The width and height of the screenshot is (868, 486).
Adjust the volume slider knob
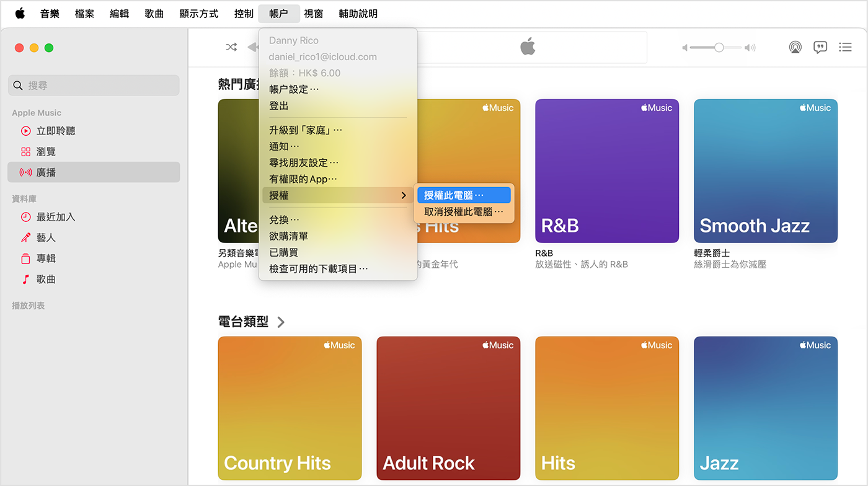click(x=719, y=47)
